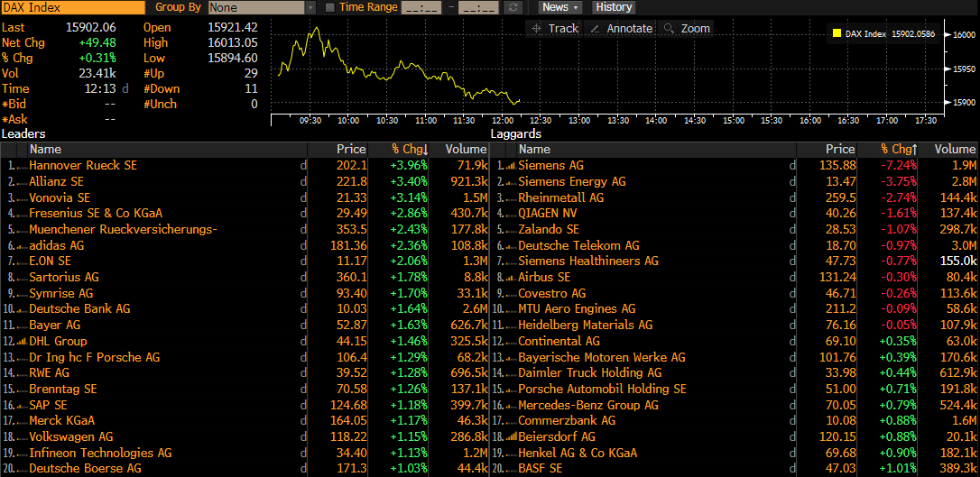Click the news-heat bars icon beside SAP SE
This screenshot has width=980, height=477.
22,405
